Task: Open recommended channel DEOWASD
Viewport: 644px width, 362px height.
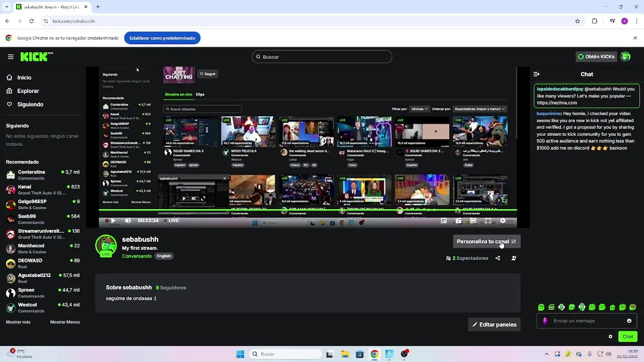Action: point(43,263)
